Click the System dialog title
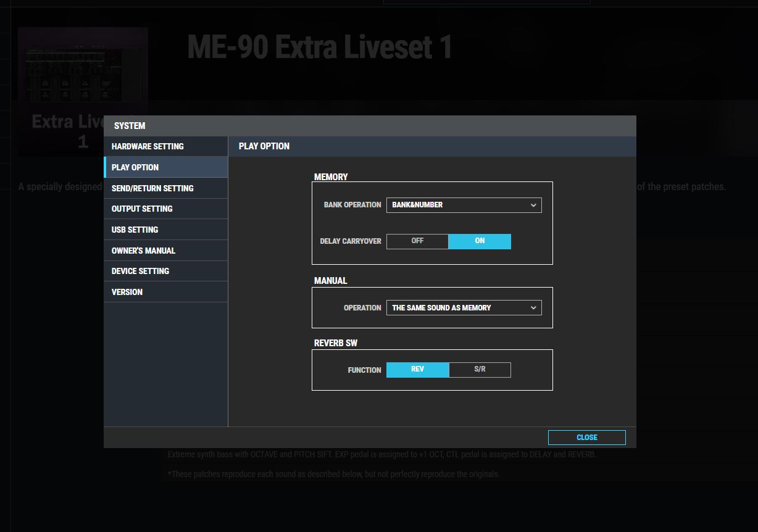 130,126
